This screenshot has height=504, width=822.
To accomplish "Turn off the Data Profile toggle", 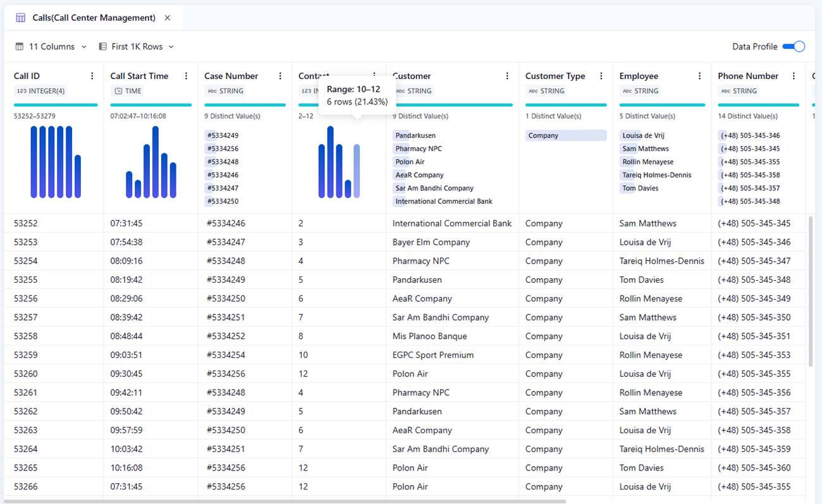I will coord(793,46).
